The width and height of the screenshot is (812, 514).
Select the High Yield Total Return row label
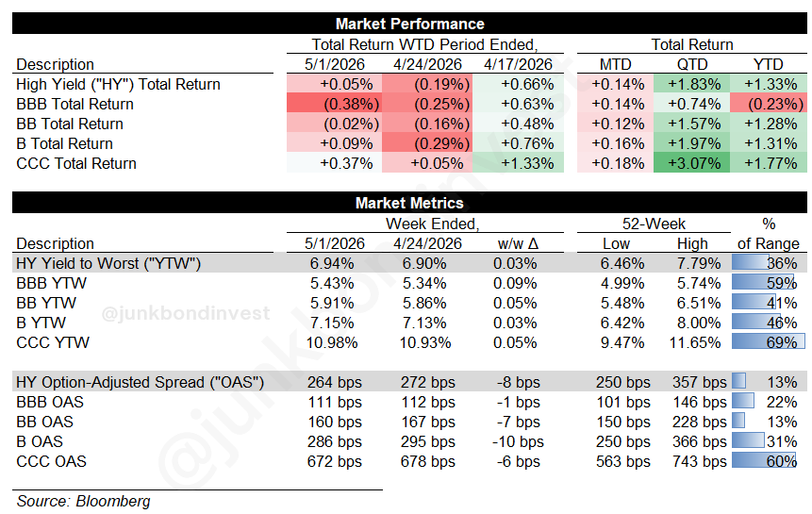pyautogui.click(x=118, y=84)
